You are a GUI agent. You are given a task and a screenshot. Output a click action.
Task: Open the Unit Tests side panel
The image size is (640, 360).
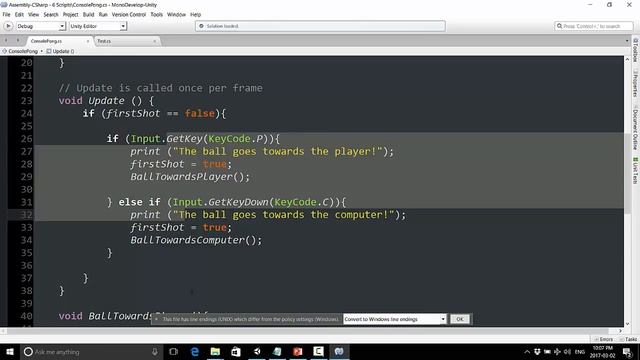(636, 170)
